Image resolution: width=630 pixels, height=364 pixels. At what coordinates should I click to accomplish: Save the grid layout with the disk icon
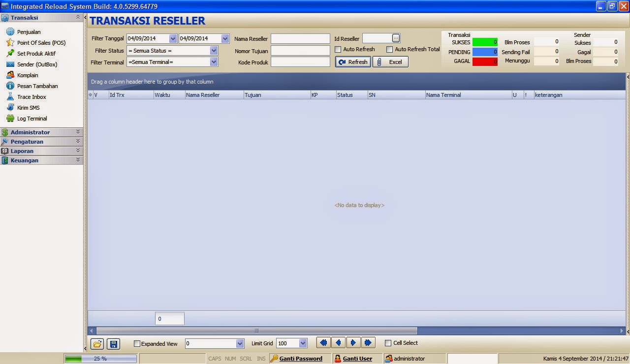coord(113,344)
